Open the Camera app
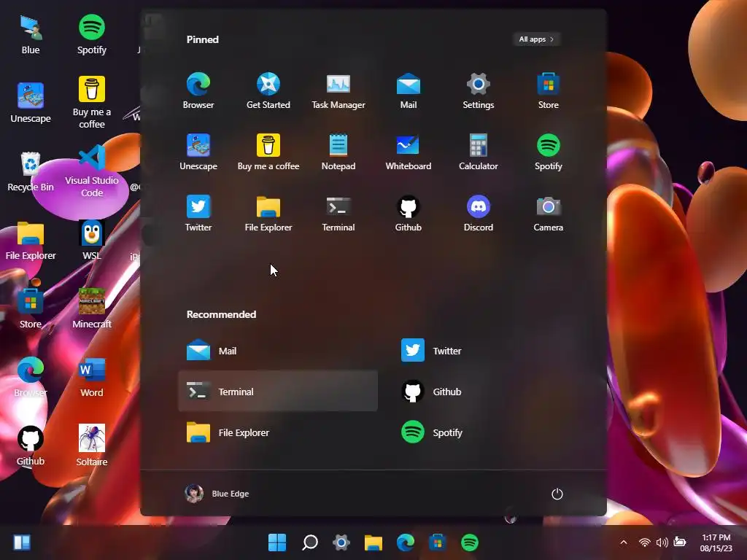The height and width of the screenshot is (560, 747). click(549, 214)
